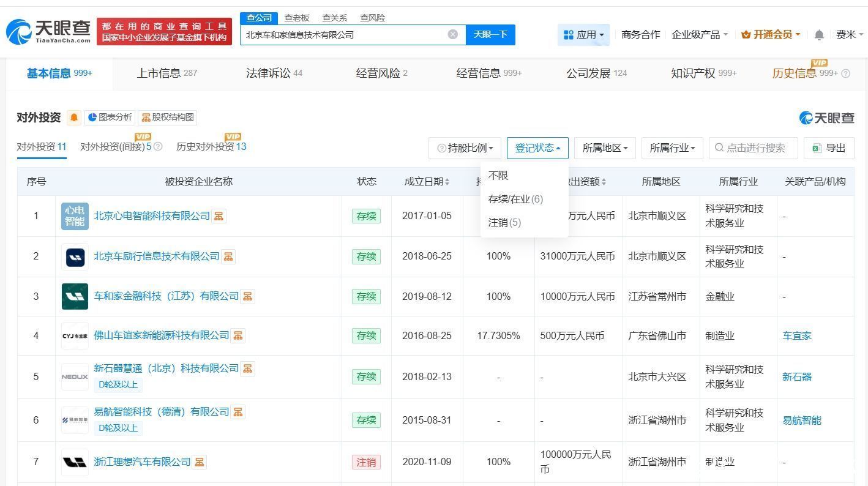Open 佛山车谊家新能源科技有限公司 company link

point(161,335)
